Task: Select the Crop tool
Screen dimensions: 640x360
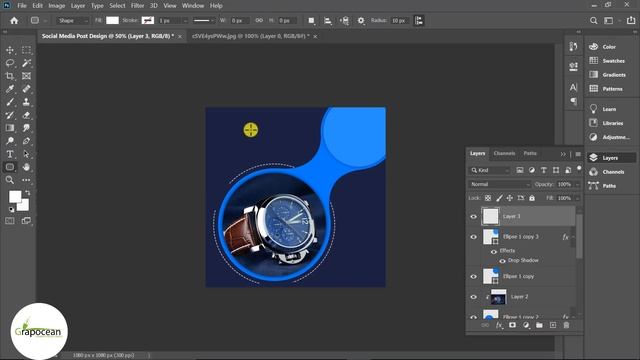Action: [x=10, y=76]
